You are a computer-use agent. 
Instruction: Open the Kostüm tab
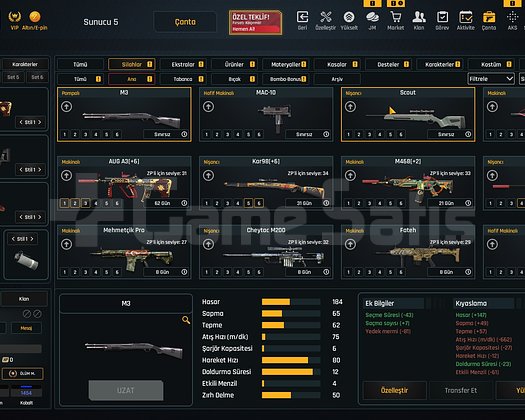491,64
